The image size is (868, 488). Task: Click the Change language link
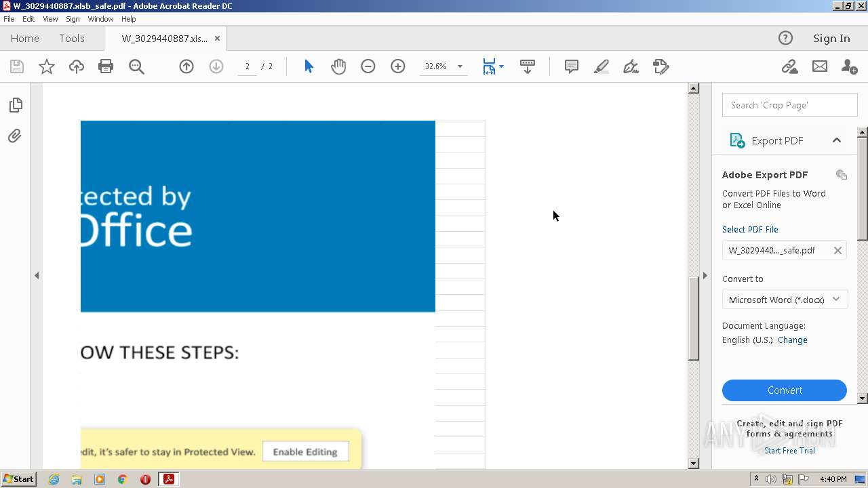click(x=792, y=340)
